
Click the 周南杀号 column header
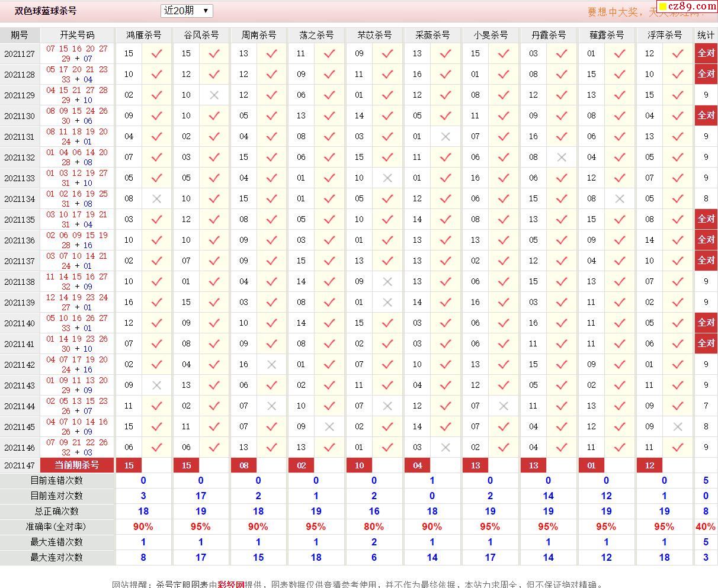(x=258, y=35)
